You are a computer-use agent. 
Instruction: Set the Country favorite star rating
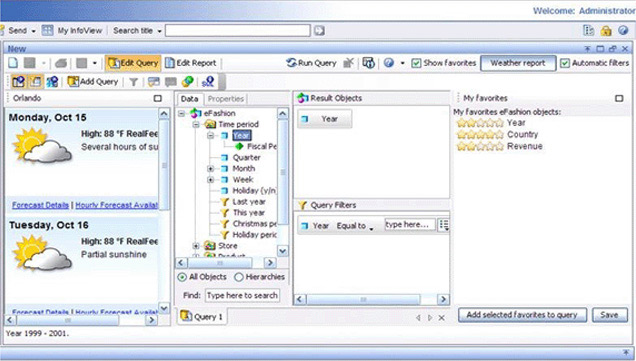480,134
